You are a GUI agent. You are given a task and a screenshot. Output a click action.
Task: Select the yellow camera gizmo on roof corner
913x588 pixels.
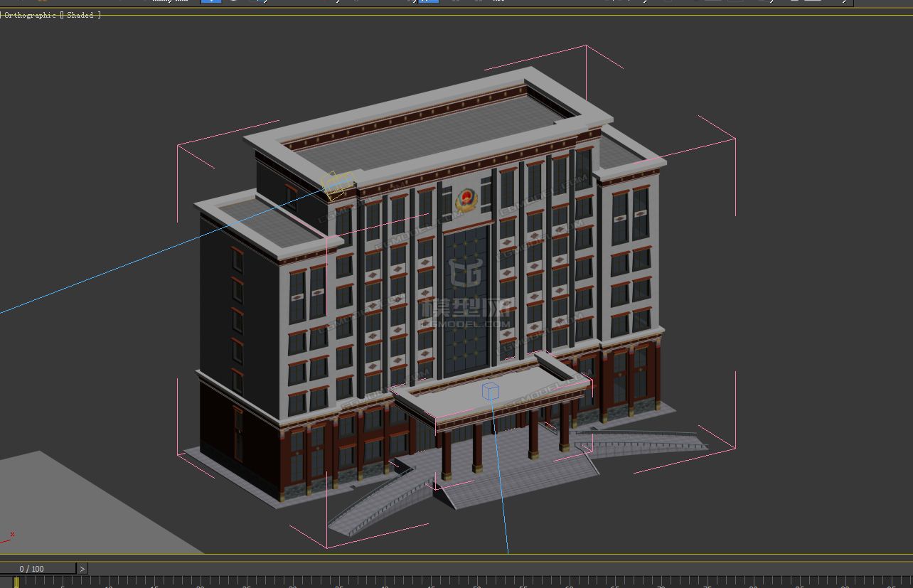tap(338, 184)
